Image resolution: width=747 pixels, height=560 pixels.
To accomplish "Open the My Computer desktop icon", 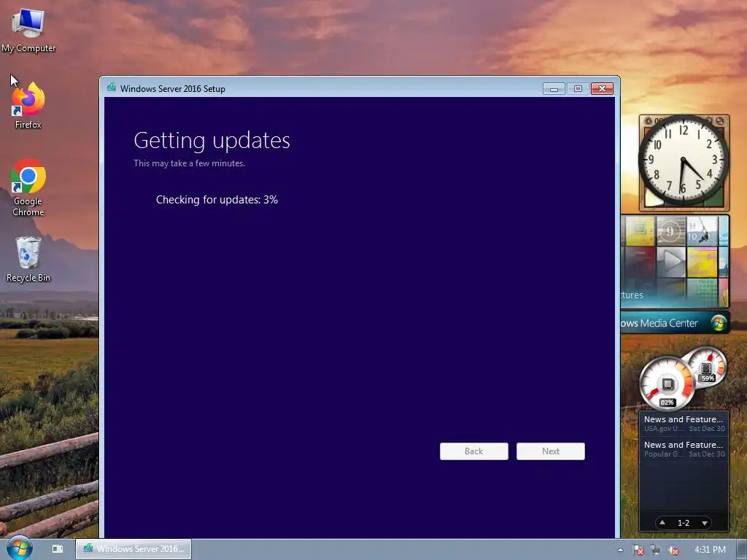I will click(x=28, y=29).
